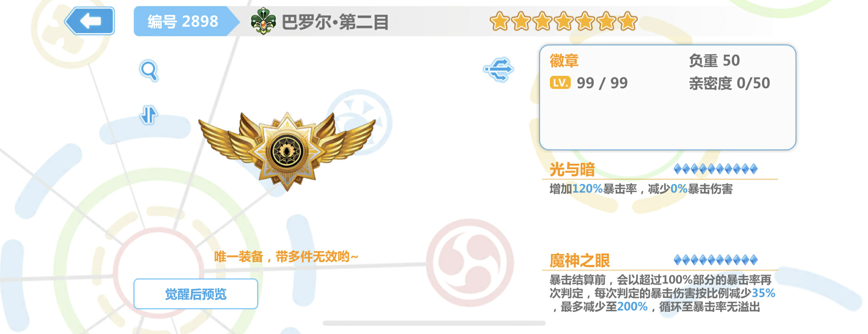The width and height of the screenshot is (868, 334).
Task: Tap the green clover emblem icon
Action: [x=263, y=21]
